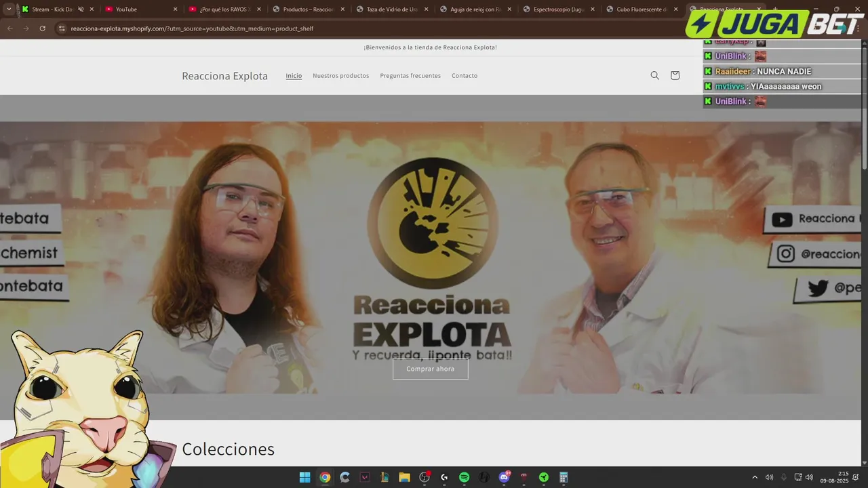This screenshot has width=868, height=488.
Task: Click Raaiideer's chat message NUNCA NADIE
Action: (x=783, y=71)
